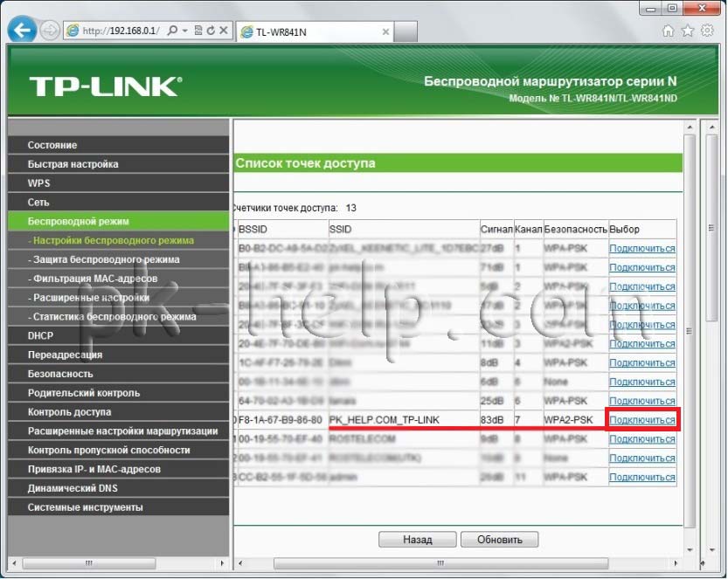Open Динамический DNS menu item
This screenshot has height=579, width=728.
point(118,488)
